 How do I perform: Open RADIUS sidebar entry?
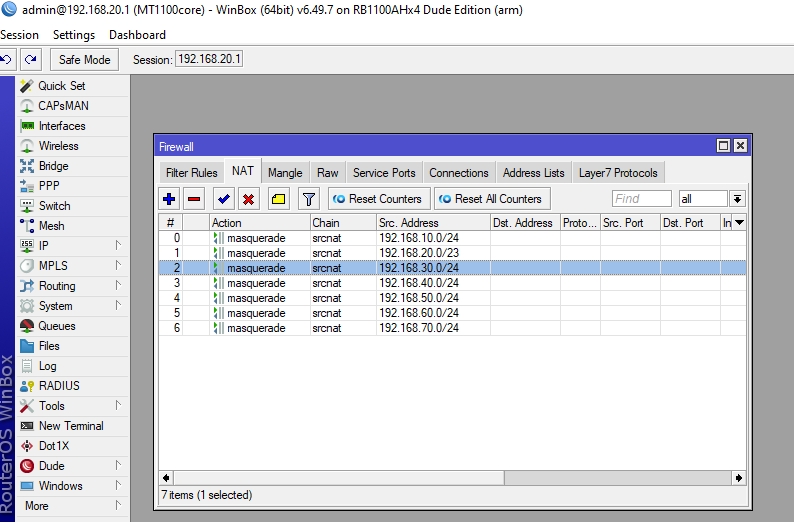pos(72,386)
